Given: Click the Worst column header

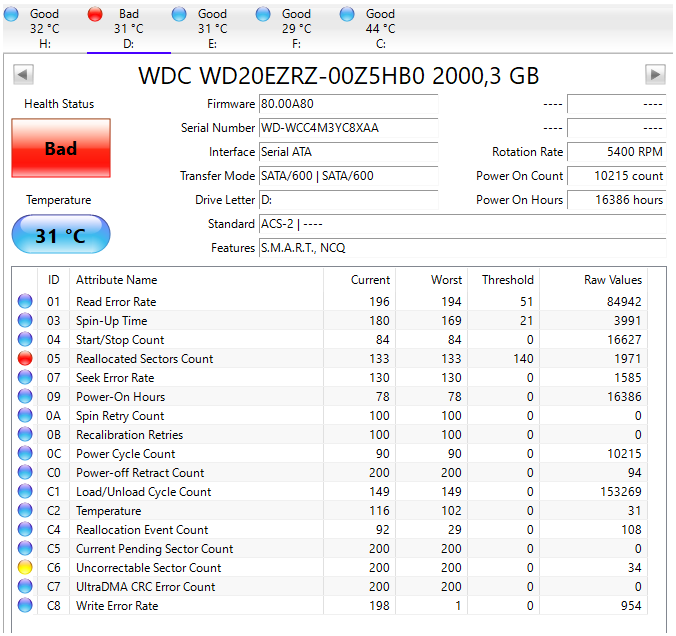Looking at the screenshot, I should (x=432, y=280).
